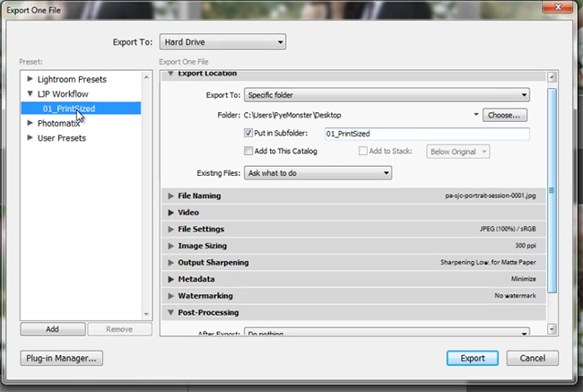Click the pa-sjc-portrait-session-0001.jpg summary text

point(491,196)
